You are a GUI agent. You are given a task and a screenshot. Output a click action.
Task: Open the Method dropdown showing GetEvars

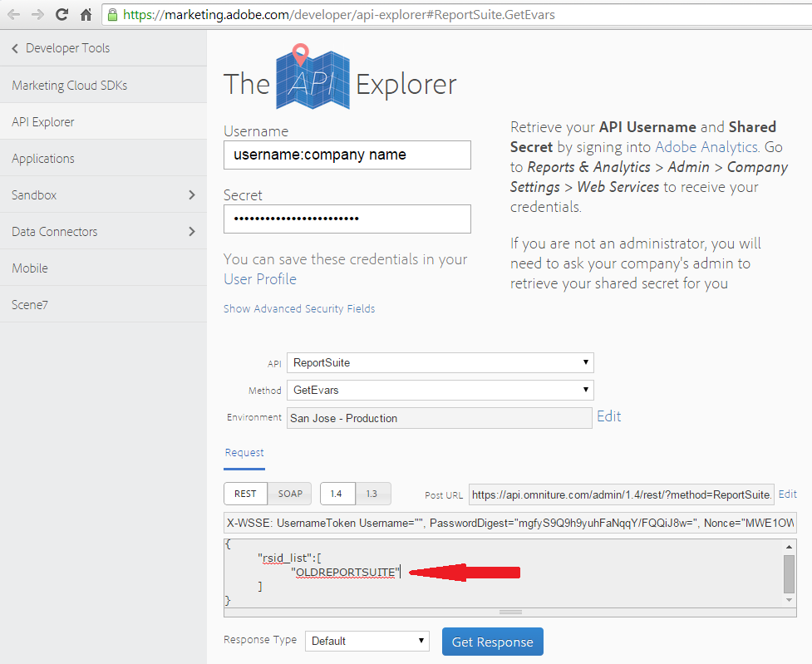pyautogui.click(x=440, y=390)
